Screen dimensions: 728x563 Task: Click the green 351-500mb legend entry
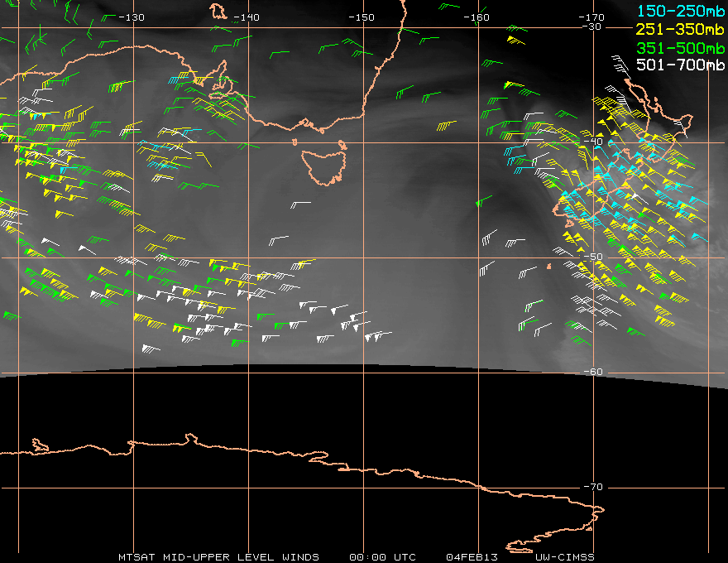click(x=680, y=48)
